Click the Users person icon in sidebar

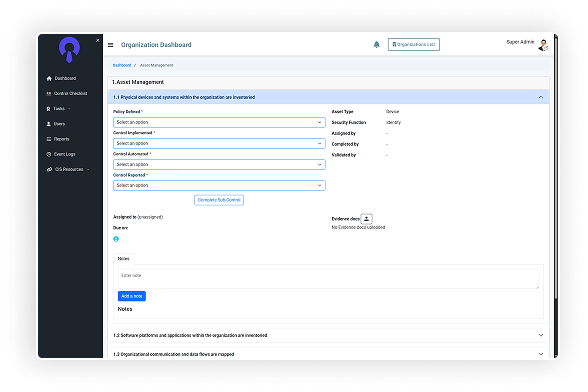coord(48,124)
